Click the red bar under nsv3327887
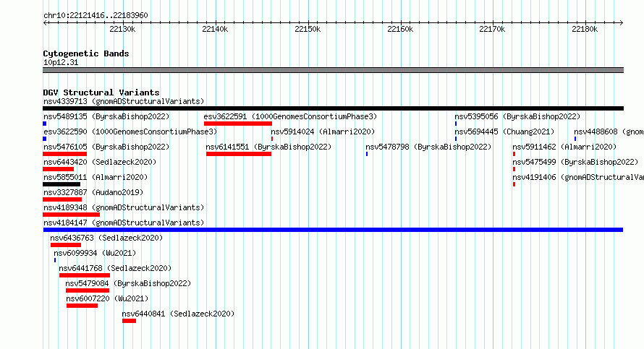 [62, 199]
